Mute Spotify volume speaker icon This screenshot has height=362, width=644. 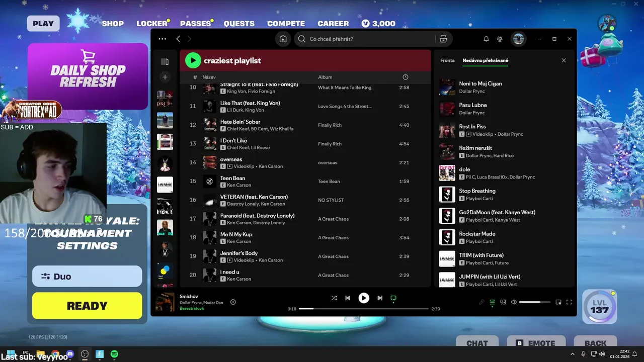(514, 302)
